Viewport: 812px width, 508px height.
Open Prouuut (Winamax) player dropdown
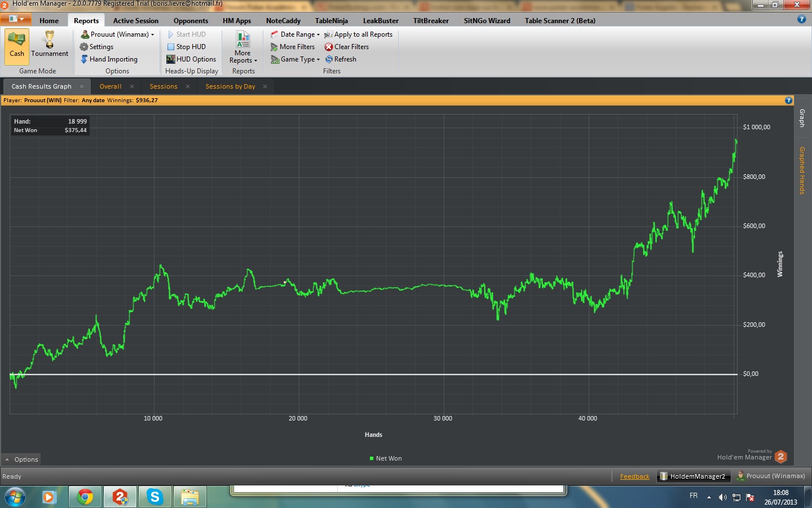click(117, 34)
